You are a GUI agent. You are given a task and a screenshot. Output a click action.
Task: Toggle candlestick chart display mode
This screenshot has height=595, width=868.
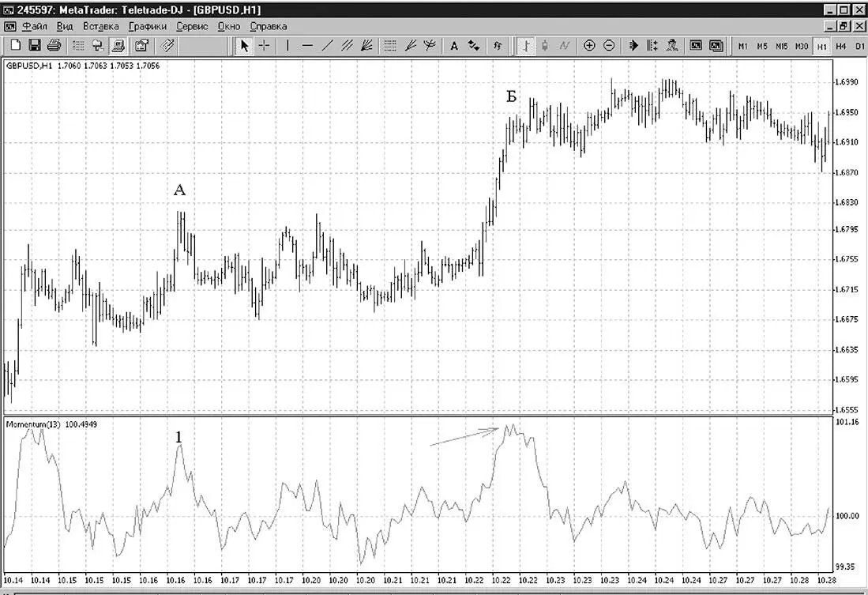(545, 45)
